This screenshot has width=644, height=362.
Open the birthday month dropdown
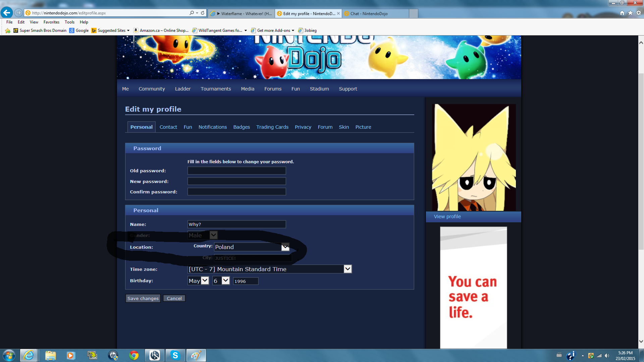(x=205, y=281)
